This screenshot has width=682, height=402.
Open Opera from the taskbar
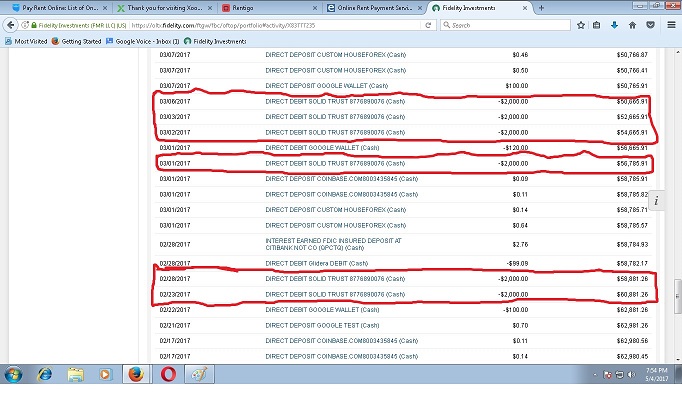tap(168, 374)
